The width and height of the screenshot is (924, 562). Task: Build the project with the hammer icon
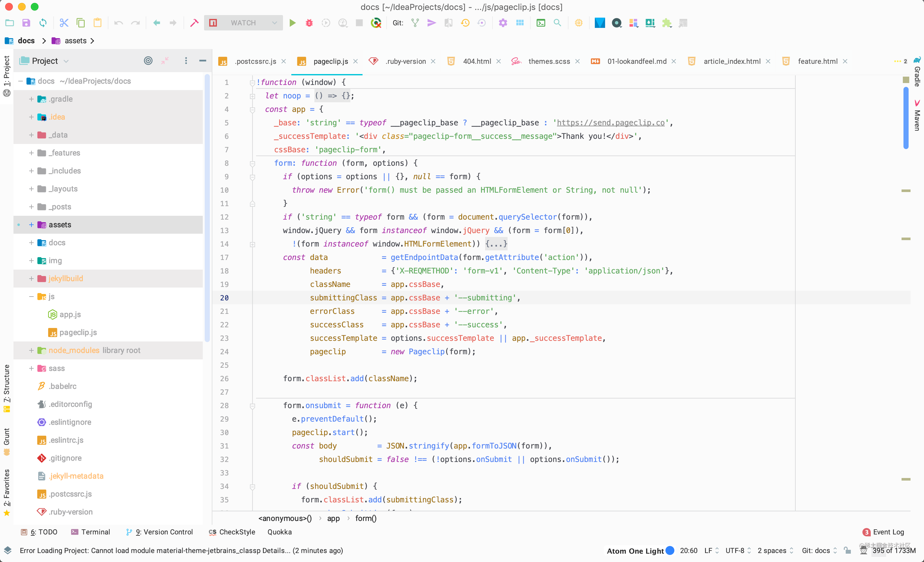click(x=194, y=22)
